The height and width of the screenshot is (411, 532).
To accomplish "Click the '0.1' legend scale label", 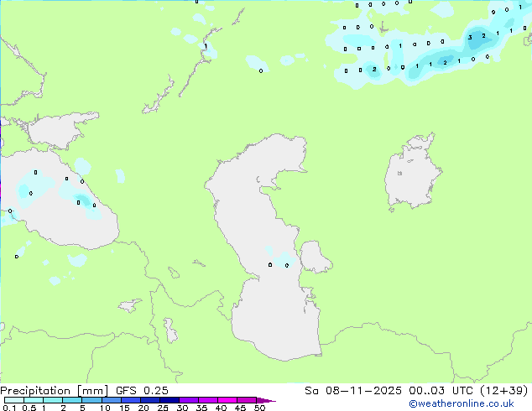I will pos(9,408).
